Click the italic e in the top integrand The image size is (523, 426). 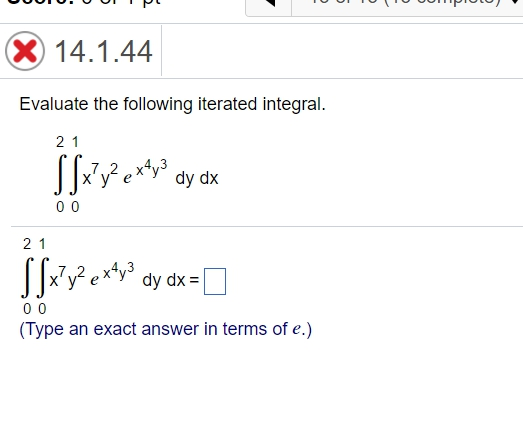click(x=127, y=178)
